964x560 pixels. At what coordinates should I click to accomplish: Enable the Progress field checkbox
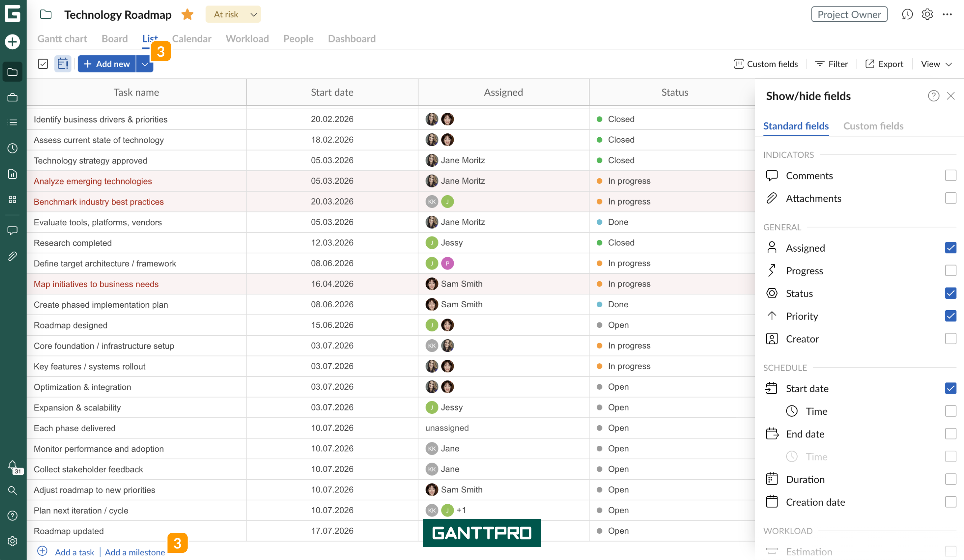pos(951,270)
